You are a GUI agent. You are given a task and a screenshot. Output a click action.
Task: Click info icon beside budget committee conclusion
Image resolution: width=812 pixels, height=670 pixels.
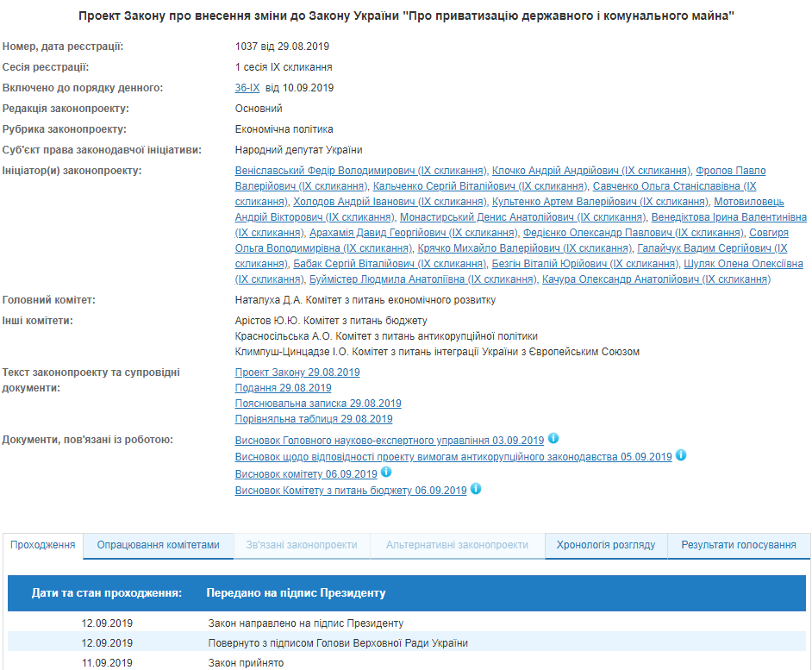coord(476,489)
